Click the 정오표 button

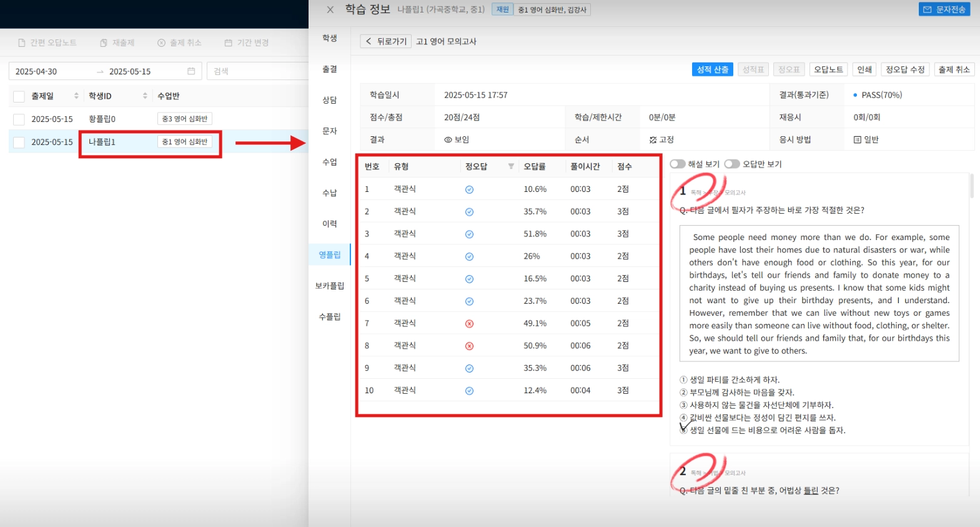click(788, 69)
